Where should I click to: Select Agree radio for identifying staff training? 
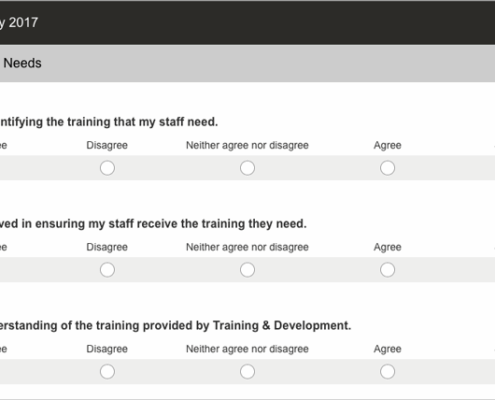(x=387, y=168)
